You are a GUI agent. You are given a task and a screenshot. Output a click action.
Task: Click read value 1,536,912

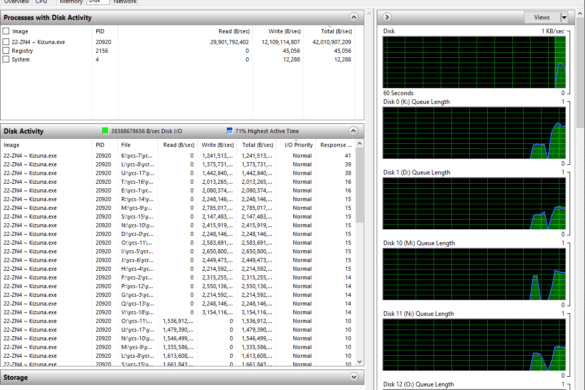click(178, 321)
